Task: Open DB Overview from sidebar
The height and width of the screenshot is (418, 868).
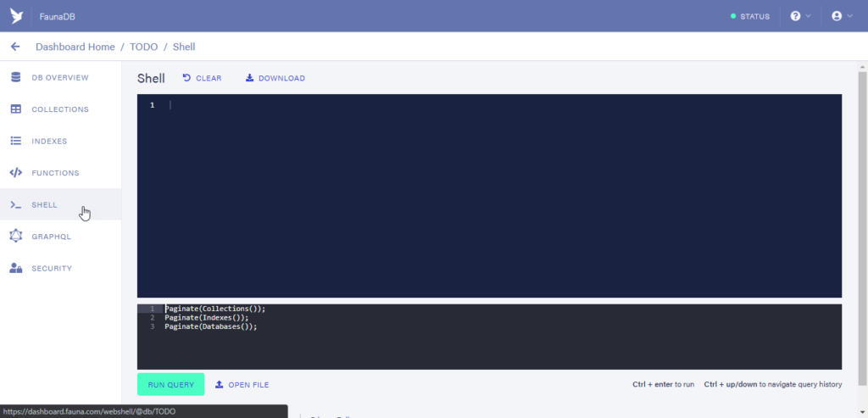Action: coord(60,77)
